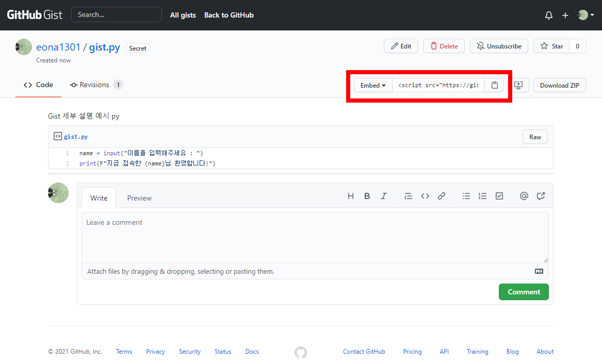Switch to the Preview tab
Viewport: 602px width, 364px height.
[139, 198]
